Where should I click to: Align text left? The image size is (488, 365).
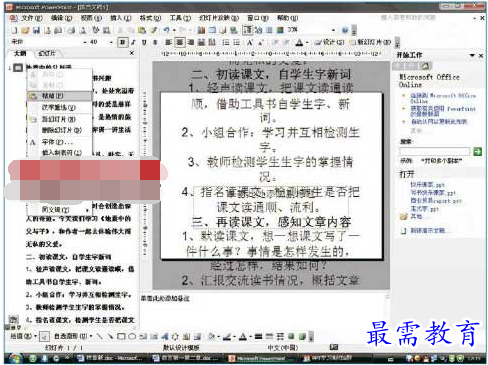pos(169,42)
